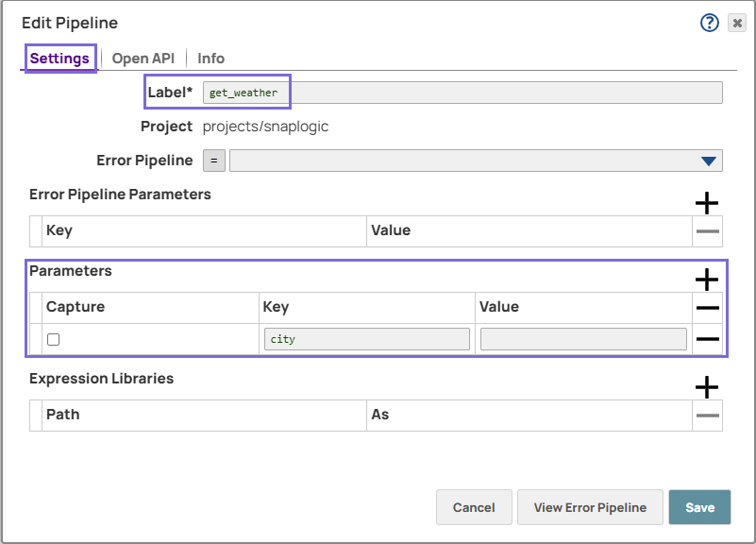This screenshot has width=756, height=544.
Task: Cancel the pipeline edits
Action: [x=474, y=507]
